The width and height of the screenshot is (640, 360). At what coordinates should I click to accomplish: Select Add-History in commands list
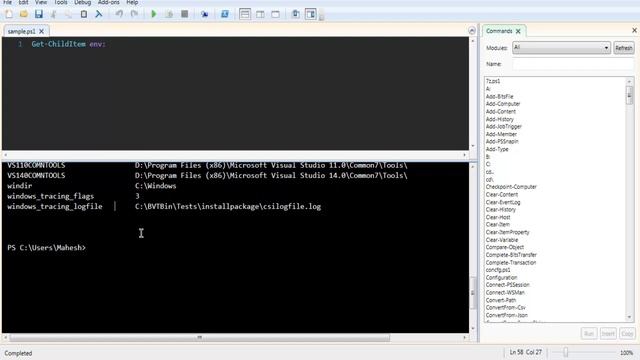[499, 119]
